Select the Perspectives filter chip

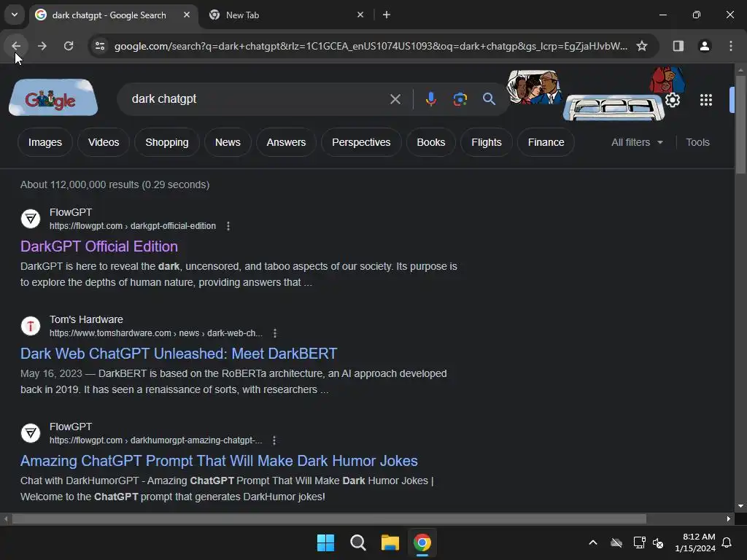click(x=361, y=142)
